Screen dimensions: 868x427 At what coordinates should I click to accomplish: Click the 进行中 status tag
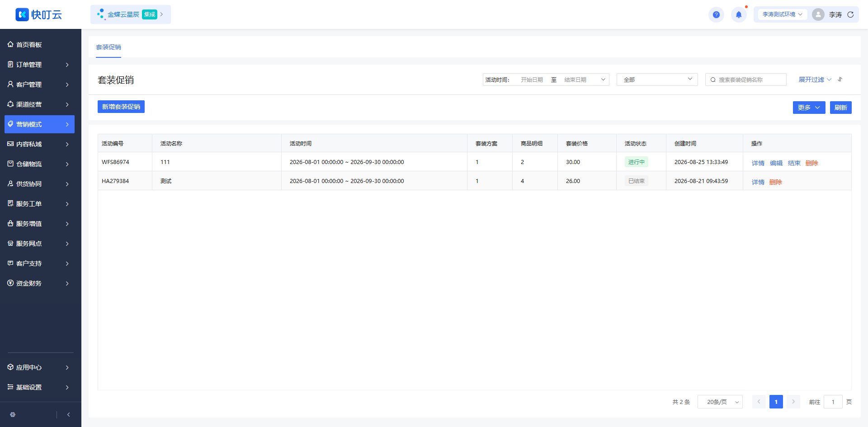[637, 162]
